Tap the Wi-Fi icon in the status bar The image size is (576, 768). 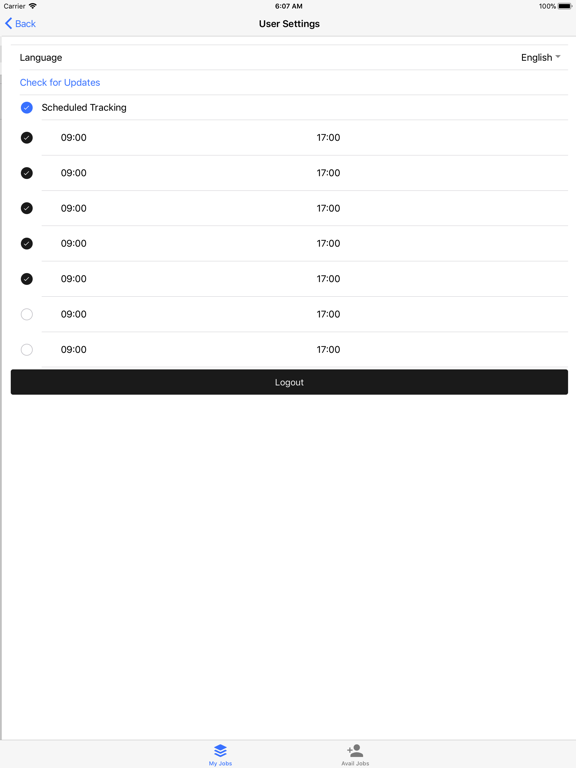(33, 6)
